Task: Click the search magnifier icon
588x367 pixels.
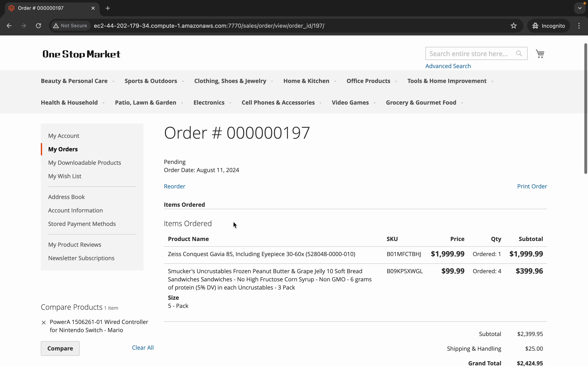Action: tap(519, 53)
